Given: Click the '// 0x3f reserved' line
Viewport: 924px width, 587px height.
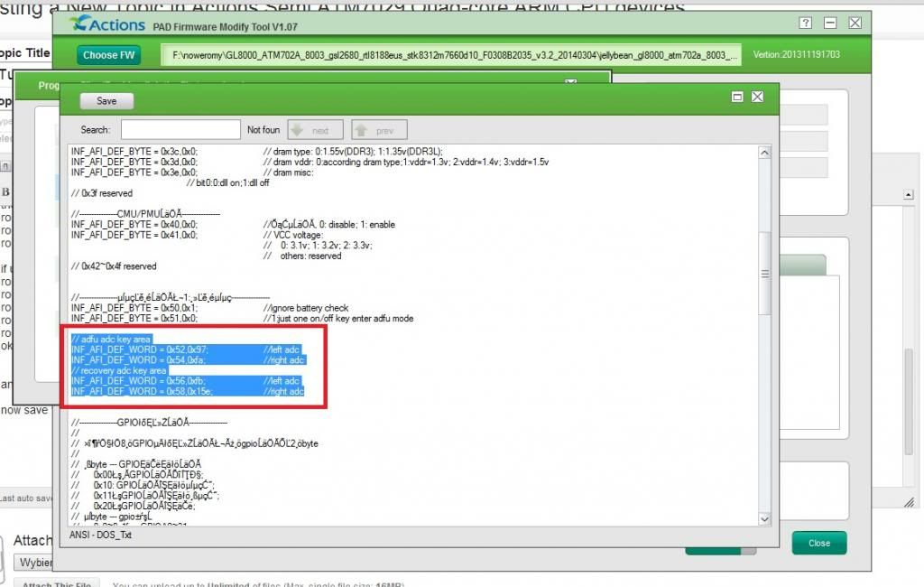Looking at the screenshot, I should pyautogui.click(x=102, y=193).
